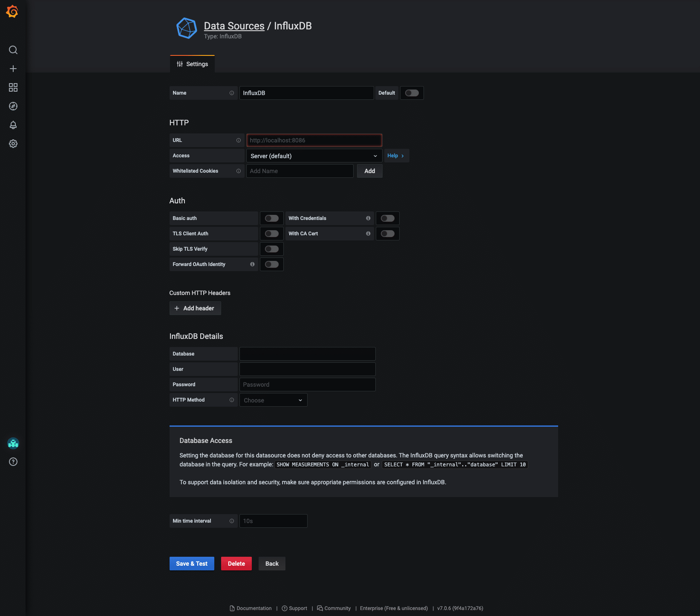Click the user avatar in the sidebar
The height and width of the screenshot is (616, 700).
(x=13, y=443)
